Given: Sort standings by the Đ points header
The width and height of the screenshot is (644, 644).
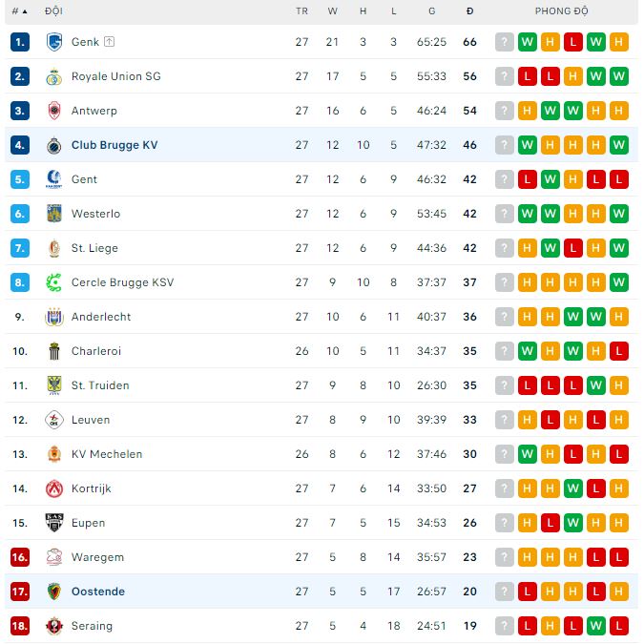Looking at the screenshot, I should (x=469, y=11).
